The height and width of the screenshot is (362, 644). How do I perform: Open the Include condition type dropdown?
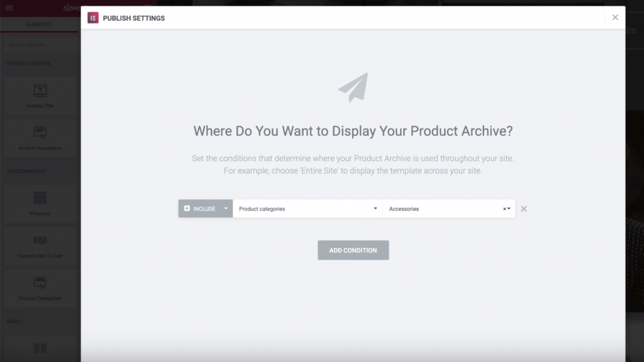[225, 209]
